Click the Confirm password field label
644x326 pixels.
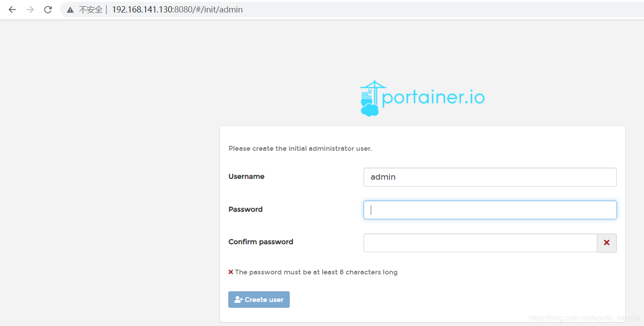tap(261, 242)
